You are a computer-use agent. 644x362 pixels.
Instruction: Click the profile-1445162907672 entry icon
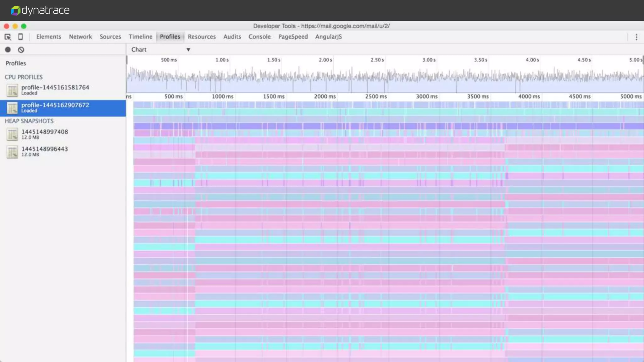tap(12, 108)
